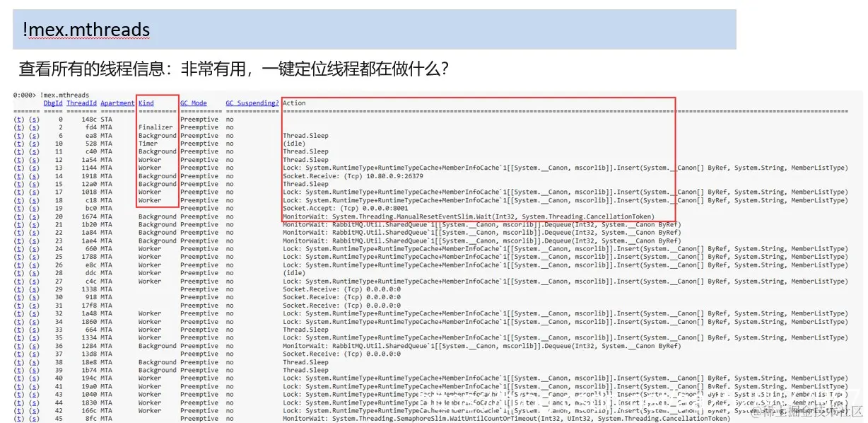The width and height of the screenshot is (868, 423).
Task: Select Socket.Receive 10.80.0.9:26379 action text
Action: click(353, 176)
